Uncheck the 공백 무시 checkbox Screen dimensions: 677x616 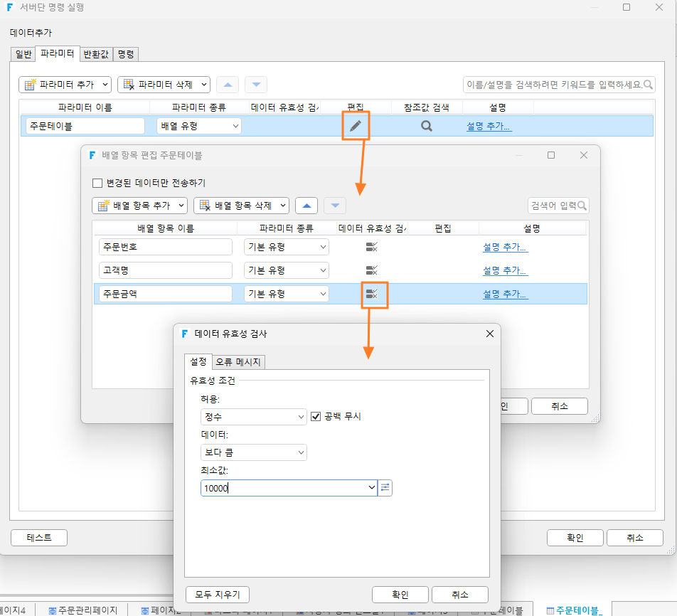tap(316, 416)
